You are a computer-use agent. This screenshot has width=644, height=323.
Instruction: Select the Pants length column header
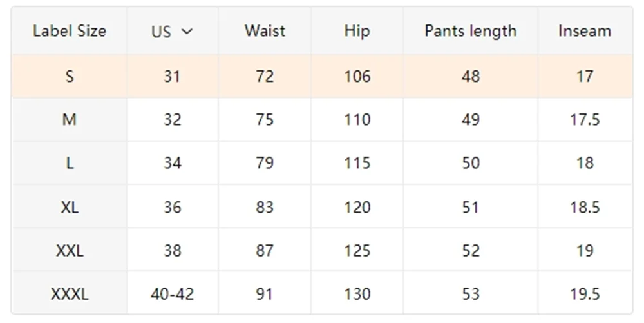click(x=471, y=31)
